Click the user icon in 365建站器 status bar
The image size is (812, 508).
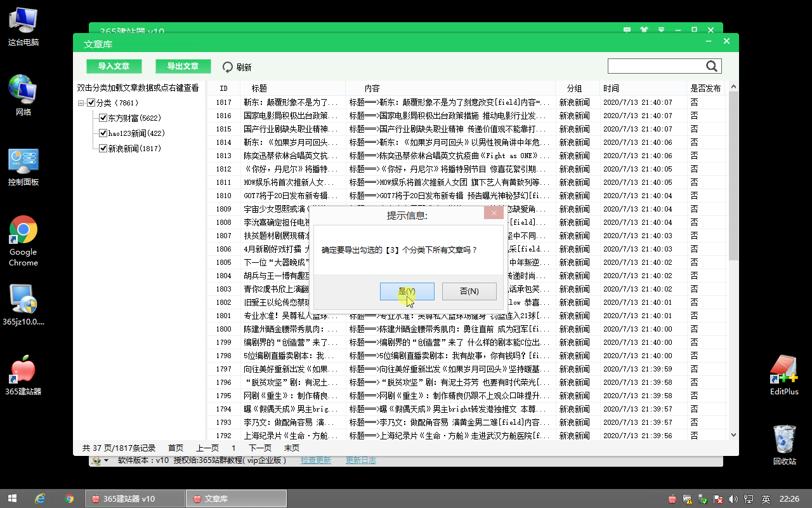pos(96,460)
